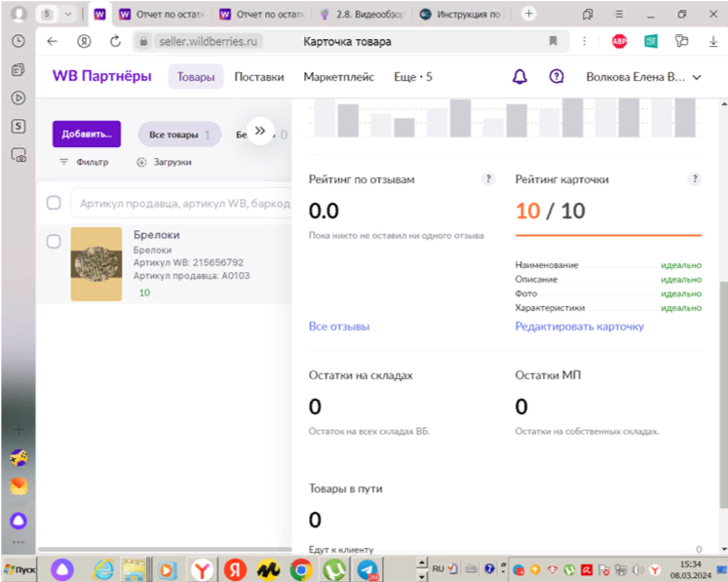Open the mail icon in browser sidebar

(19, 486)
